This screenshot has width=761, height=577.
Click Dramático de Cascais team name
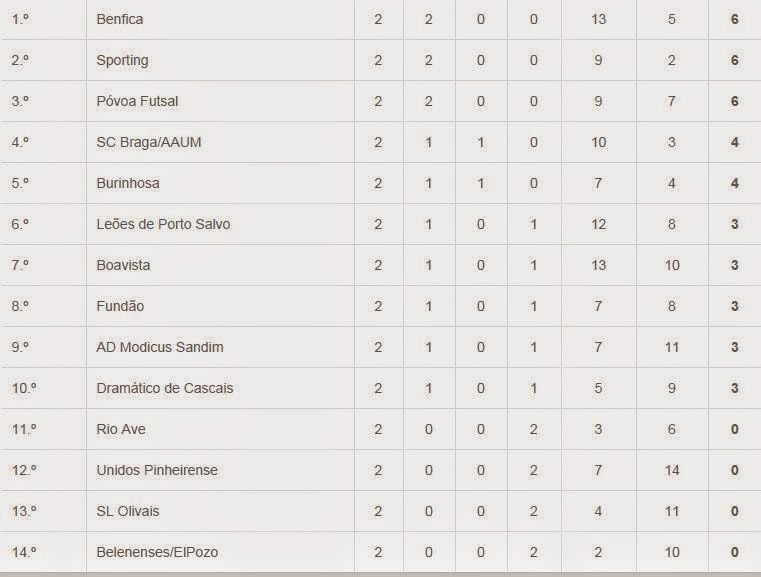click(x=165, y=388)
